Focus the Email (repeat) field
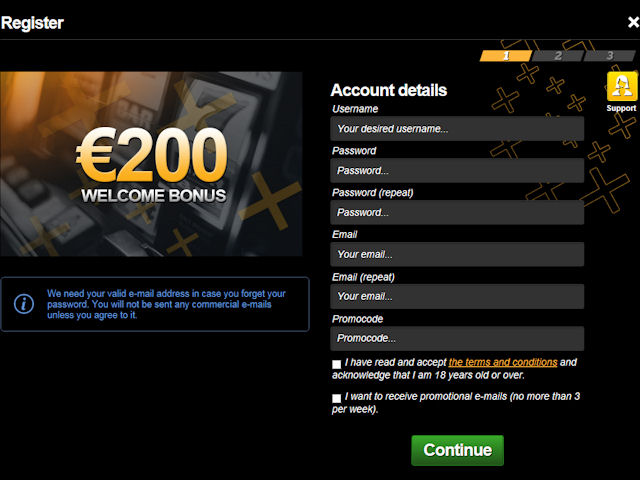This screenshot has height=480, width=640. 457,296
